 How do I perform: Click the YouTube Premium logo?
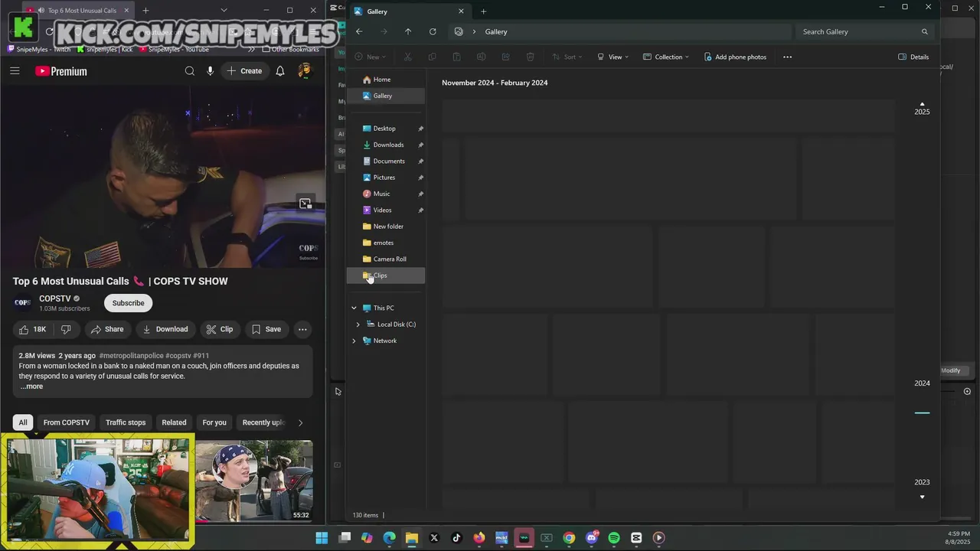[x=61, y=71]
